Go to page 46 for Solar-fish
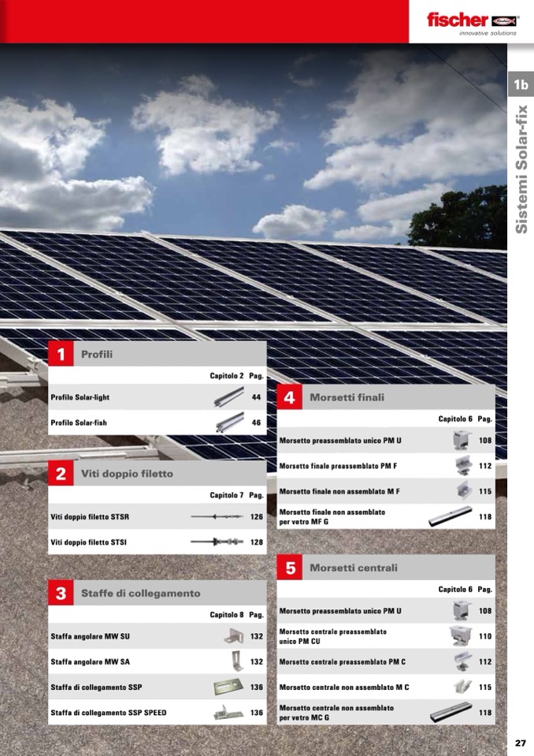Viewport: 534px width, 756px height. pos(256,423)
